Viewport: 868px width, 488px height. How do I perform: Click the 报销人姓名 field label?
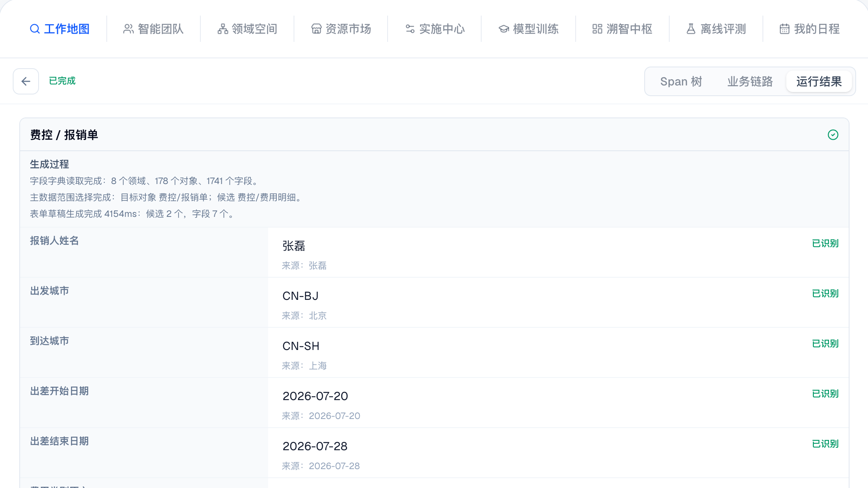54,241
